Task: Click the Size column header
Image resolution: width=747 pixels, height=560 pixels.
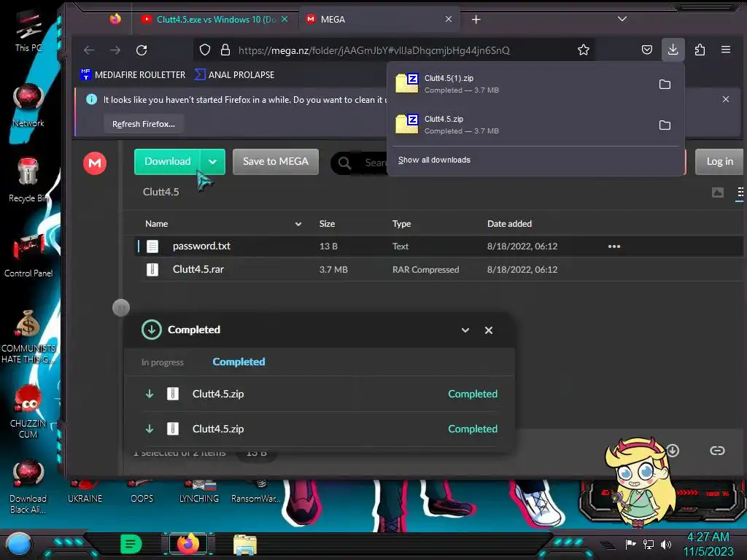Action: coord(327,224)
